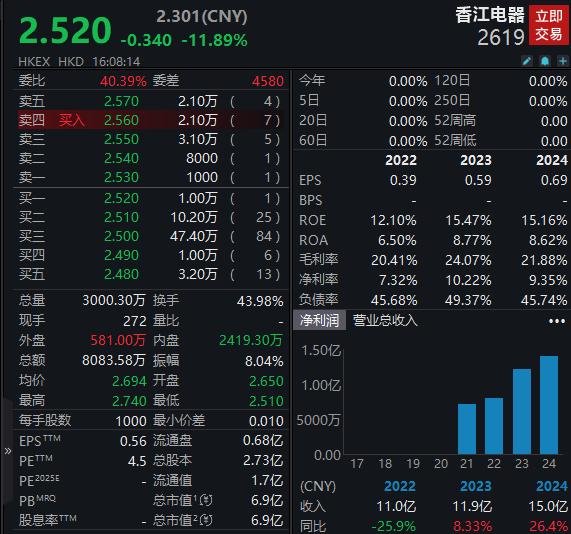Viewport: 571px width, 534px height.
Task: Click the 总市值² currency icon
Action: point(206,520)
